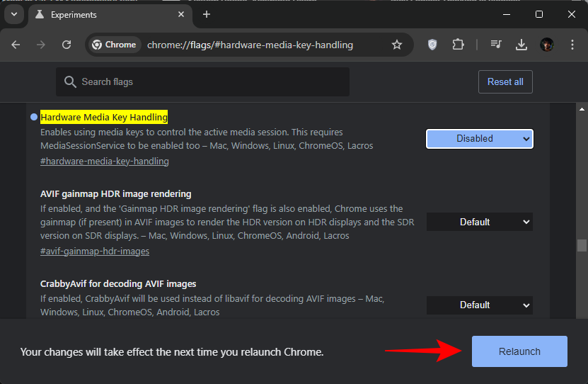Open the #hardware-media-key-handling link

point(105,161)
